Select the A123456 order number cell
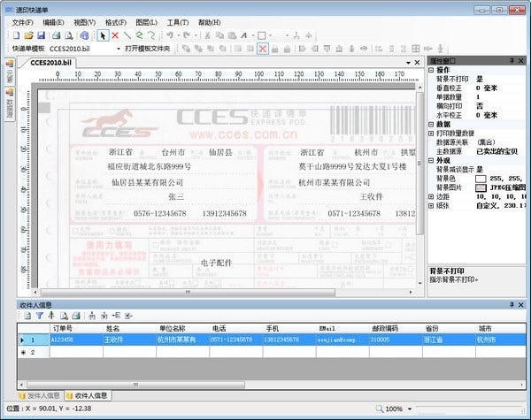The height and width of the screenshot is (420, 531). tap(76, 340)
